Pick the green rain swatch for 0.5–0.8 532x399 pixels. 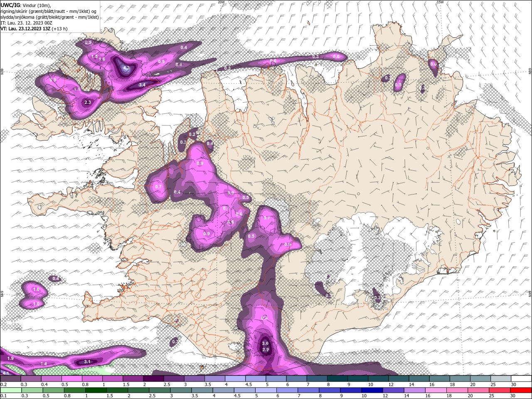pos(53,390)
